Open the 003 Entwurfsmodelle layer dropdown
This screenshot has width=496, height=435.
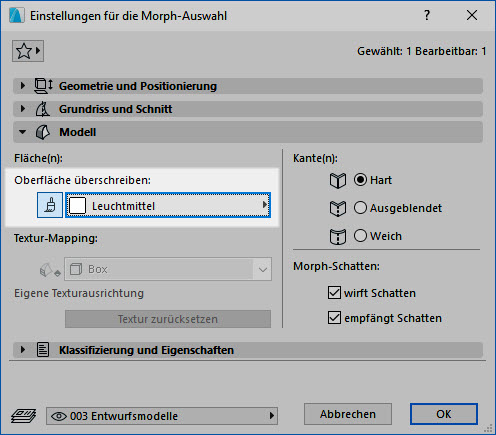coord(162,416)
